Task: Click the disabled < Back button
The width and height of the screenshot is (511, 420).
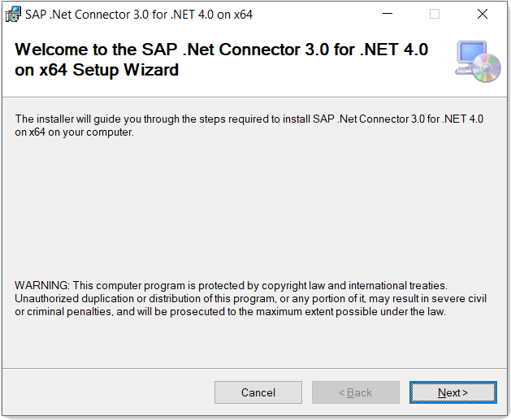Action: click(x=356, y=392)
